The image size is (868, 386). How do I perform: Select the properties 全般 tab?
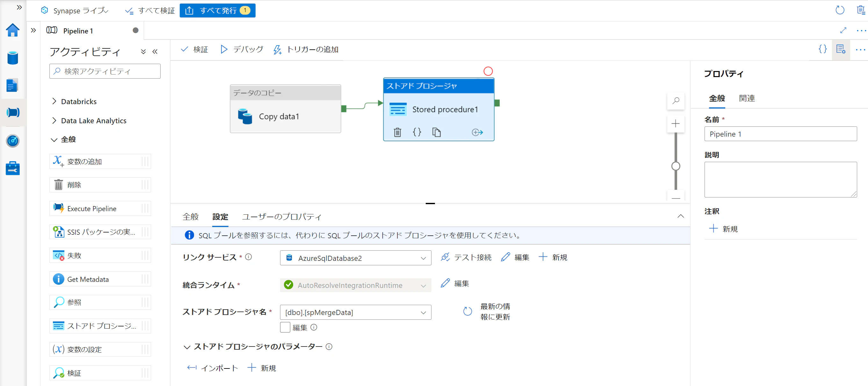point(717,98)
